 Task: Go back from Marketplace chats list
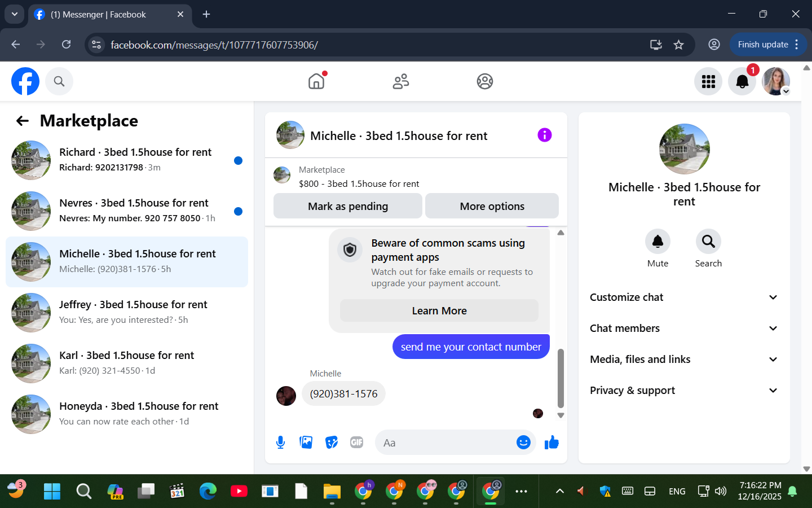click(23, 121)
